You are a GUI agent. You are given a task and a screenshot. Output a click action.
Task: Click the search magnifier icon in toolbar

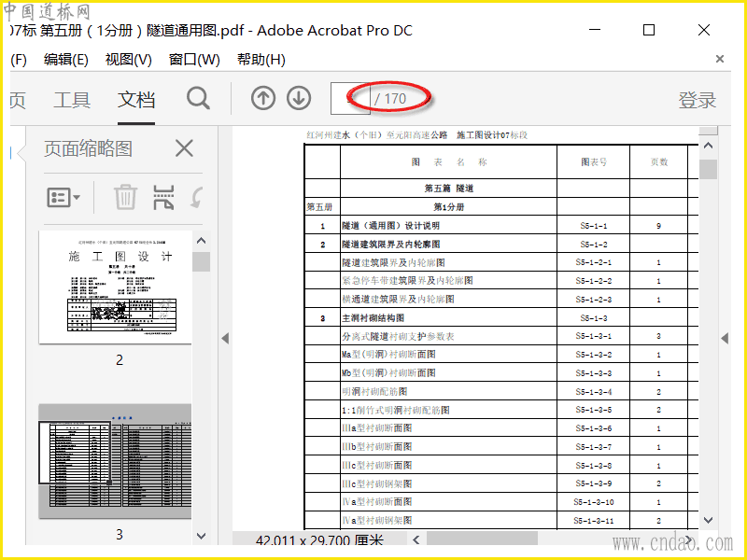tap(198, 99)
